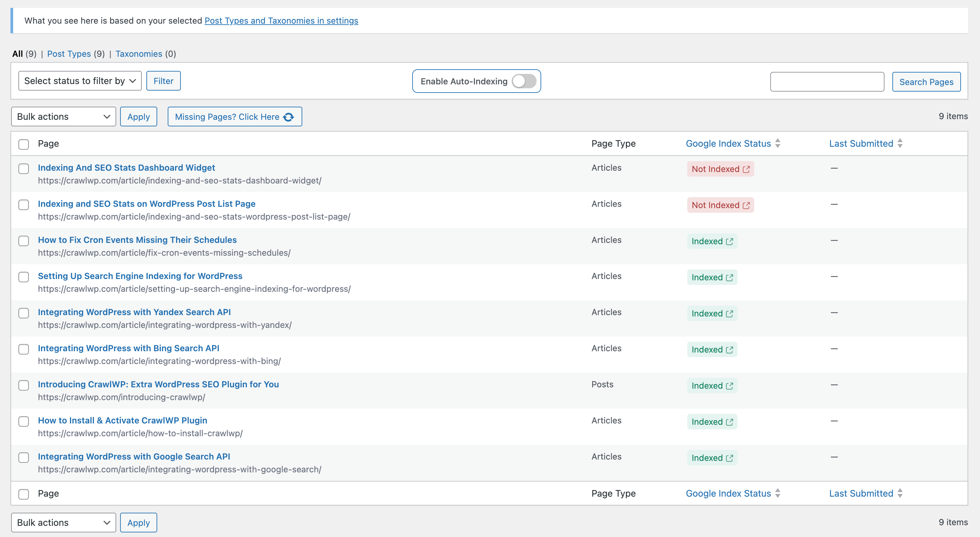The height and width of the screenshot is (537, 980).
Task: Check box for Google Search API row
Action: tap(24, 458)
